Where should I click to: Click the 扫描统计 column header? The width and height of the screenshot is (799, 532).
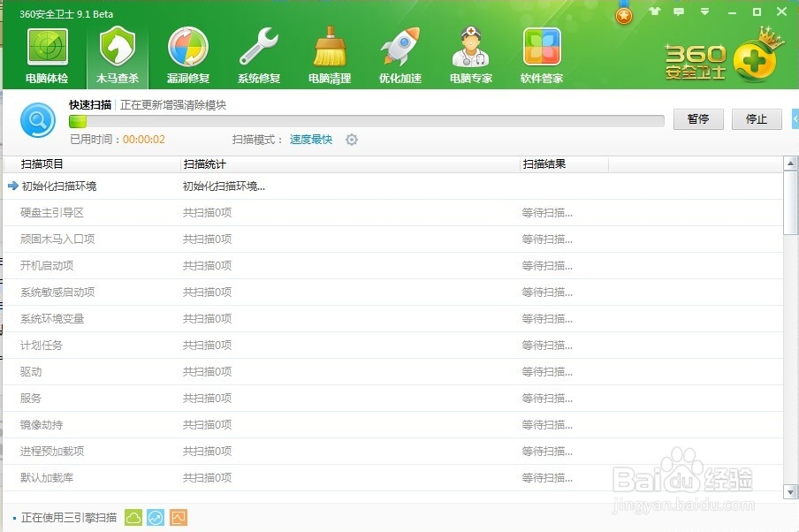[x=350, y=164]
